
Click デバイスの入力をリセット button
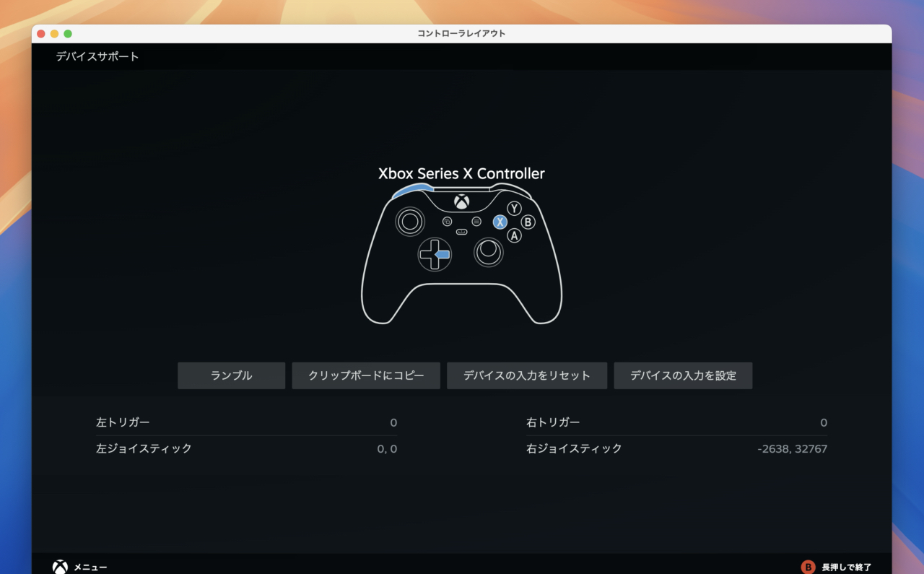tap(527, 375)
